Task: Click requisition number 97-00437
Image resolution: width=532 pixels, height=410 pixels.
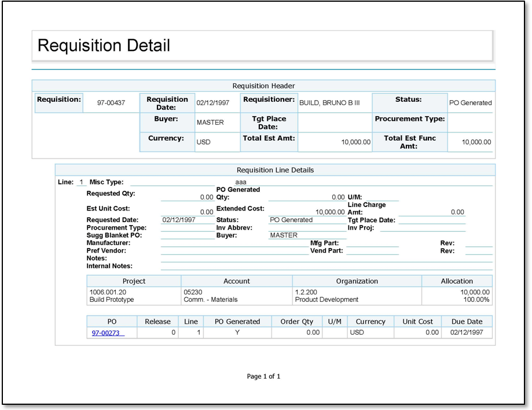Action: pos(111,103)
